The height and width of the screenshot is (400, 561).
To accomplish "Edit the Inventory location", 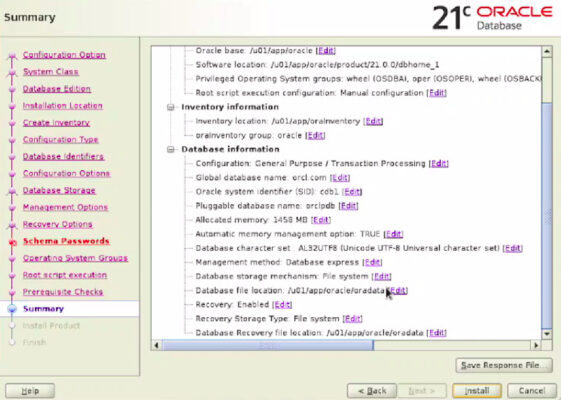I will point(373,121).
